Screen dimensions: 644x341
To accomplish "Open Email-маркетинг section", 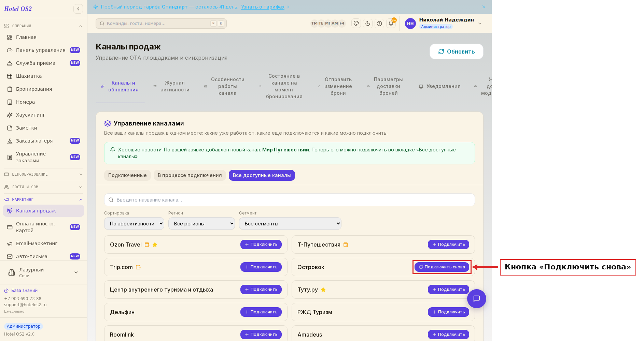I will click(43, 243).
